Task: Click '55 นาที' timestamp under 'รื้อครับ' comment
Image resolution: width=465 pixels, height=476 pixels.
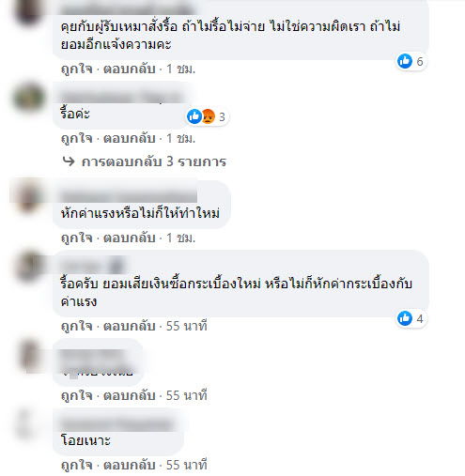Action: click(x=187, y=326)
